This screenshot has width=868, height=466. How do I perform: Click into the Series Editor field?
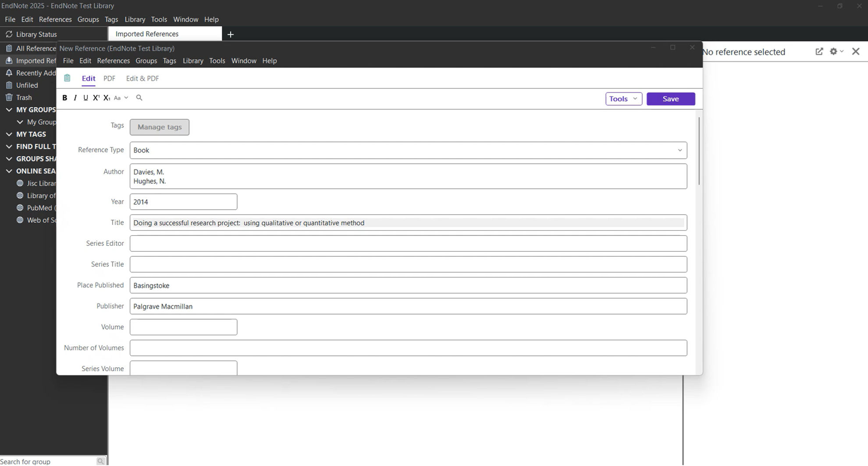[408, 244]
